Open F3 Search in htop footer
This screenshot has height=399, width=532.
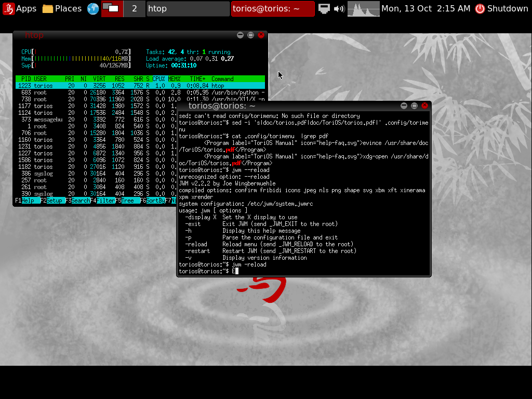(x=77, y=201)
